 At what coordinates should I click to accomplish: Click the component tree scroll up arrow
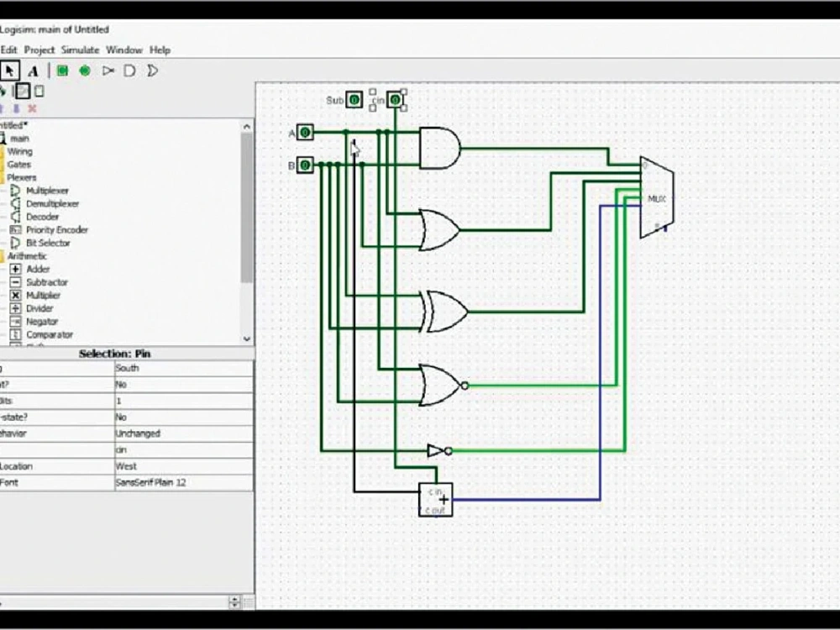246,127
